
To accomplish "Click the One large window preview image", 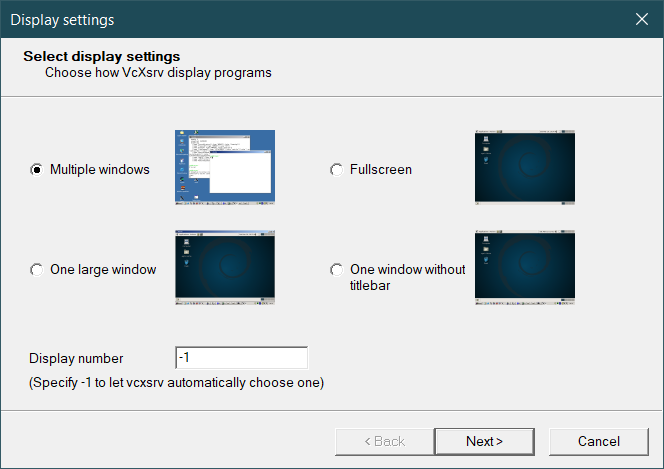I will 225,268.
